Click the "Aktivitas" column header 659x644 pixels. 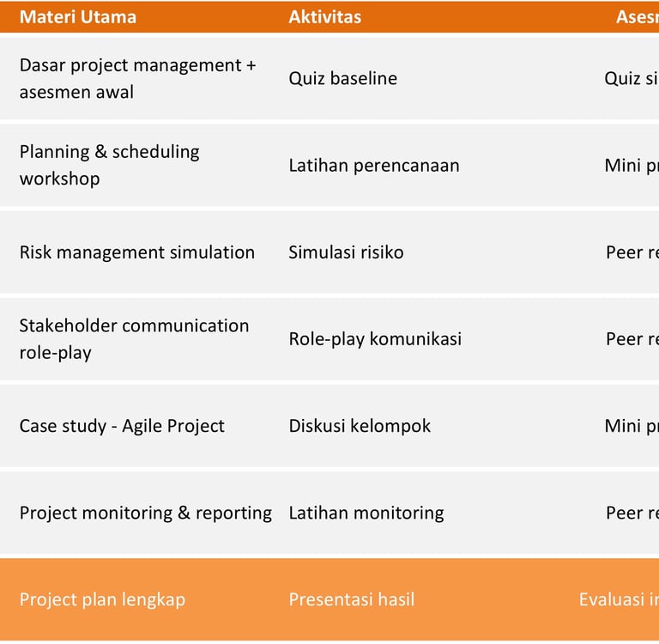click(324, 17)
